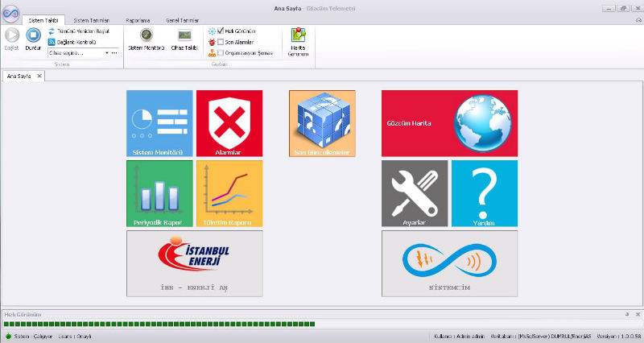The image size is (644, 343).
Task: Expand the Cihaz seçiniz dropdown
Action: [107, 52]
